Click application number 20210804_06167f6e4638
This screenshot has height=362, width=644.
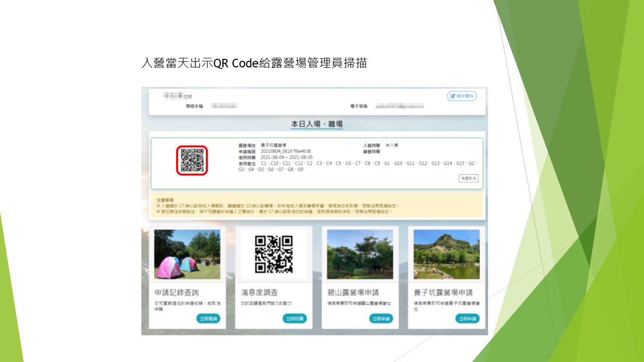[286, 151]
